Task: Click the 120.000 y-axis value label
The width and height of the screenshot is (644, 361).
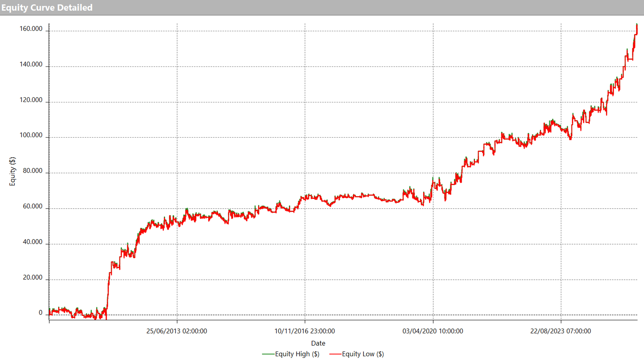Action: click(31, 100)
